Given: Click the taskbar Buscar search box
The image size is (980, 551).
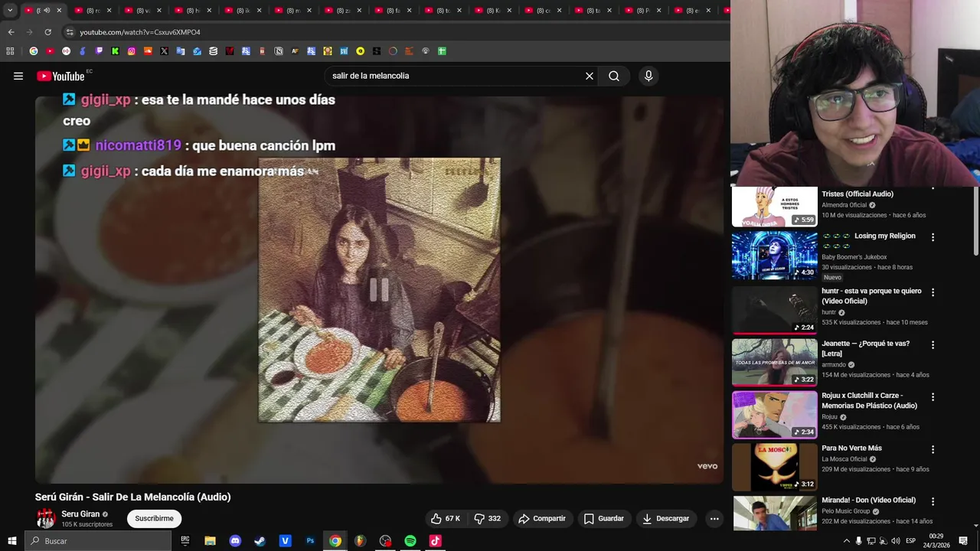Looking at the screenshot, I should 97,541.
